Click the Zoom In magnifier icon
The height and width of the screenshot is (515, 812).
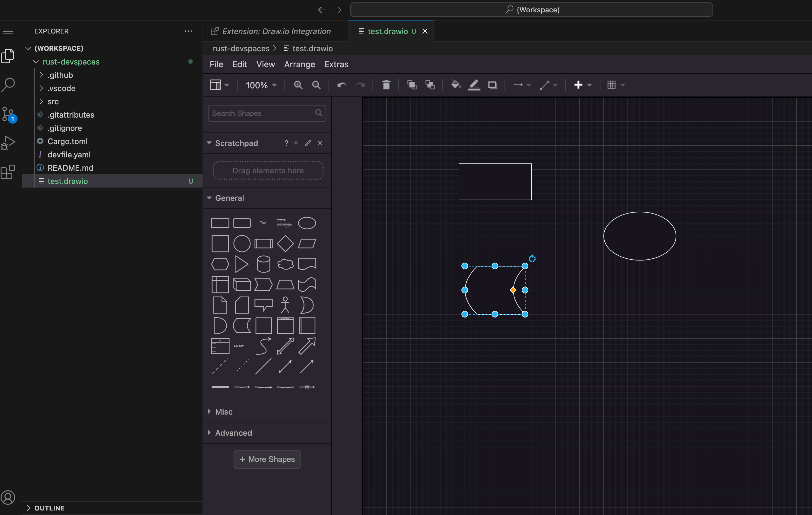tap(298, 85)
